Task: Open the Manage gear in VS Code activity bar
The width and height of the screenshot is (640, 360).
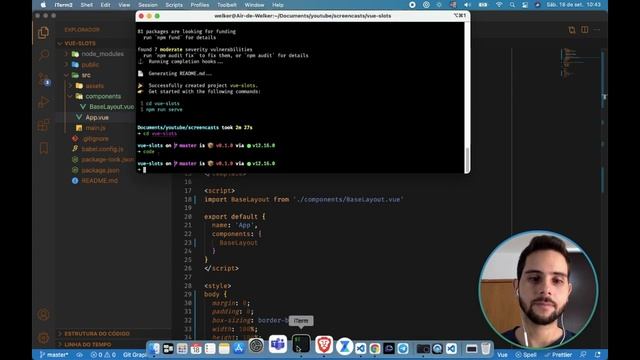Action: (x=43, y=338)
